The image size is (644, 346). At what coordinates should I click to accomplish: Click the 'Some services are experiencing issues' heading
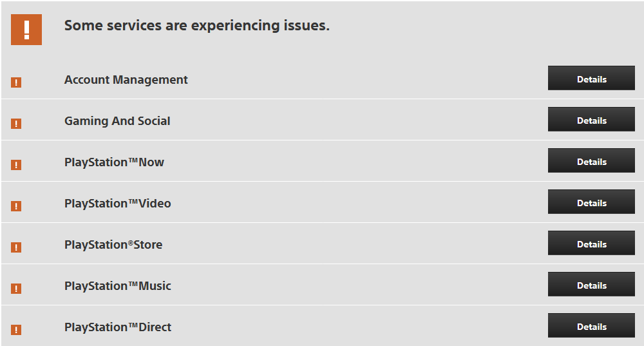pyautogui.click(x=196, y=26)
